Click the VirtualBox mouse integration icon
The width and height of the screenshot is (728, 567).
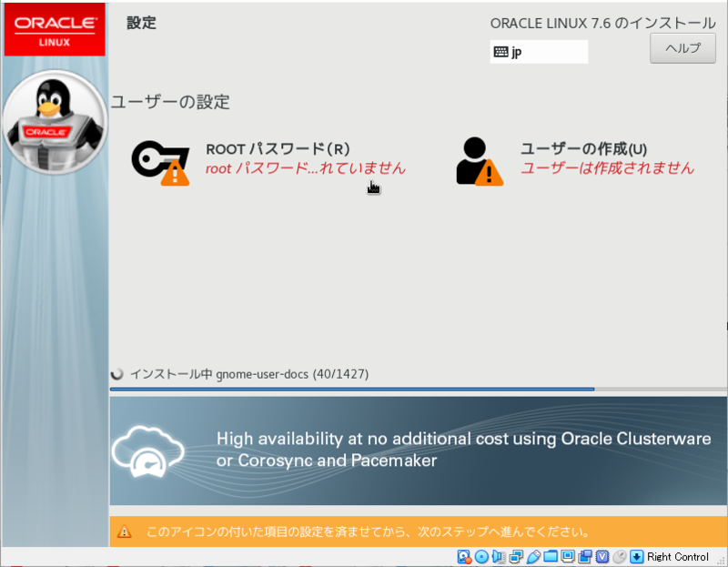[x=620, y=556]
